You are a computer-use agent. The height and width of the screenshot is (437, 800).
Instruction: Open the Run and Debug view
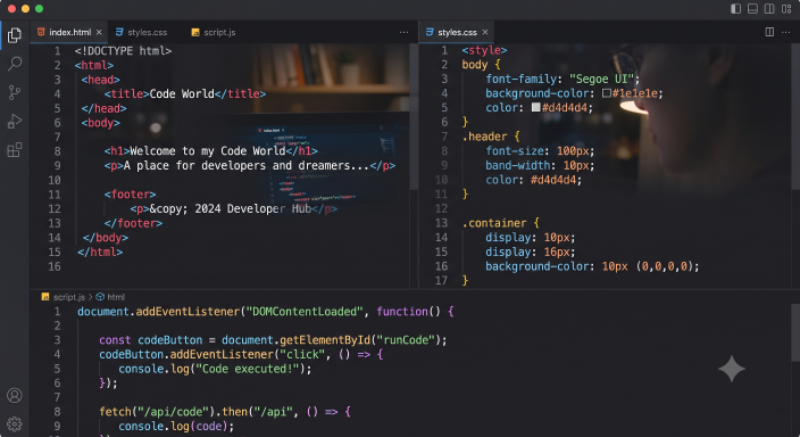(x=15, y=121)
